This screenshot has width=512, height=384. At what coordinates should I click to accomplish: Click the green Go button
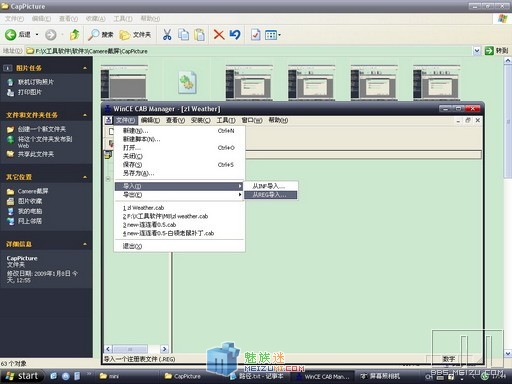496,51
